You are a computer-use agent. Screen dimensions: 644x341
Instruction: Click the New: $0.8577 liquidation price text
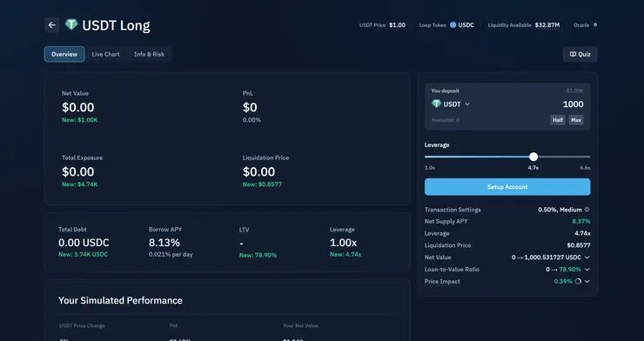tap(262, 184)
